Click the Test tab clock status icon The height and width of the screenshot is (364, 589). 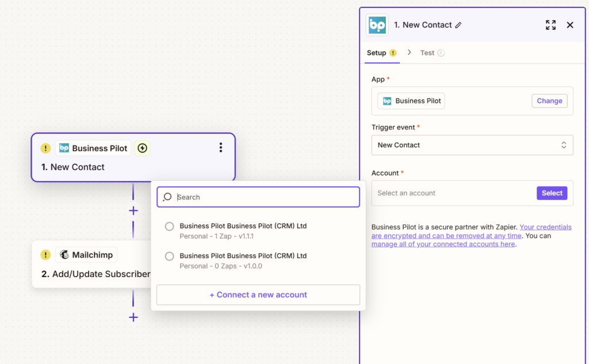(441, 53)
